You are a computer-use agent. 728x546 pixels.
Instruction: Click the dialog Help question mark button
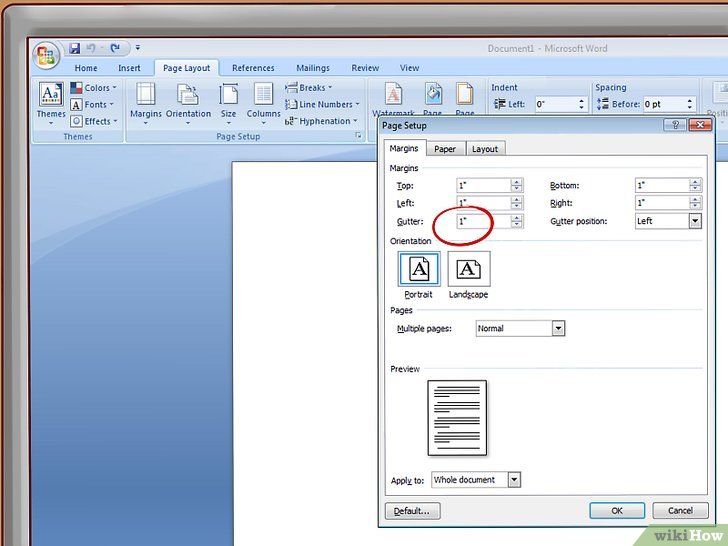[x=675, y=124]
